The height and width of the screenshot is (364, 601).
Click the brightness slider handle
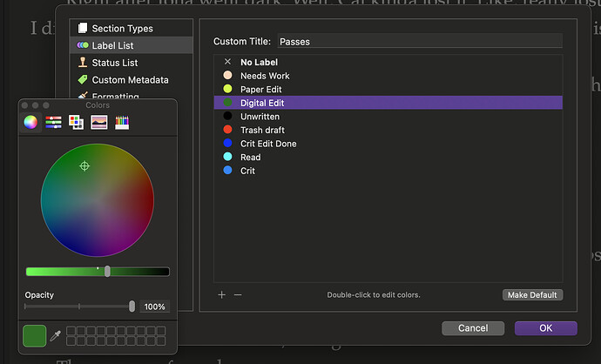(x=107, y=272)
